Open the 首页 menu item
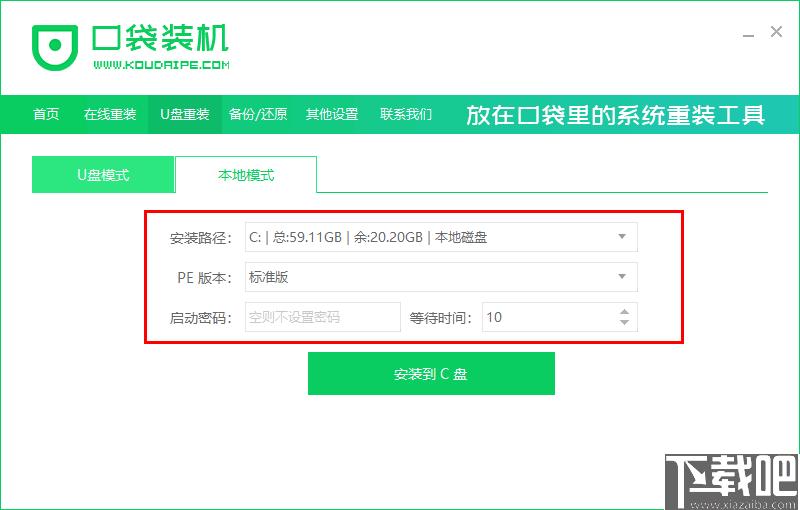Screen dimensions: 800x510 click(x=46, y=114)
